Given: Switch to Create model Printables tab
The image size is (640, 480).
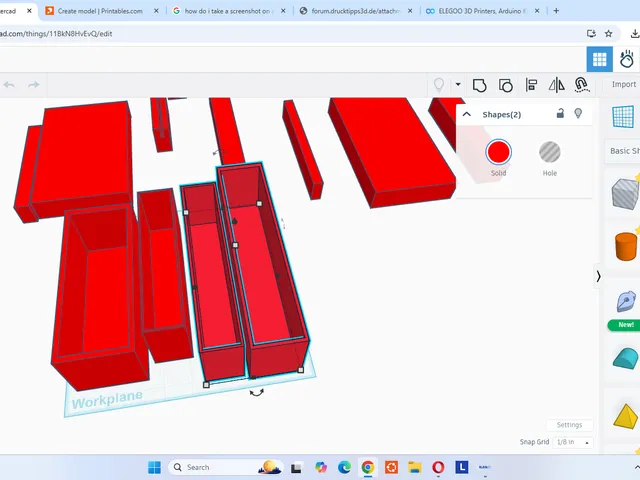Looking at the screenshot, I should point(100,11).
